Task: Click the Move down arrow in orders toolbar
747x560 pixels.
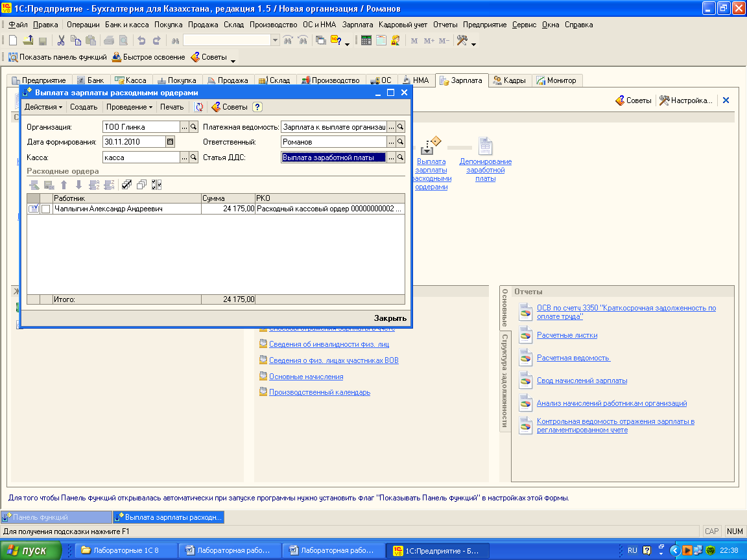Action: [78, 185]
